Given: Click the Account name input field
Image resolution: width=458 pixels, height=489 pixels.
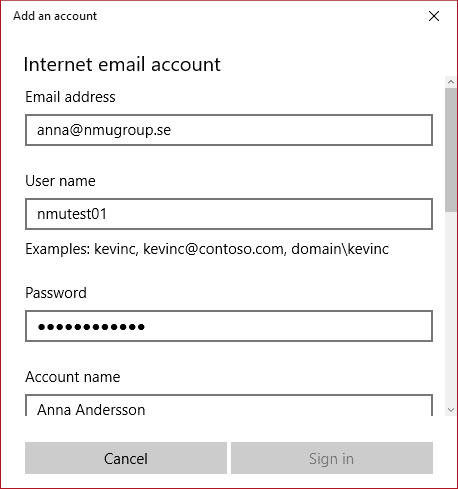Looking at the screenshot, I should click(229, 405).
